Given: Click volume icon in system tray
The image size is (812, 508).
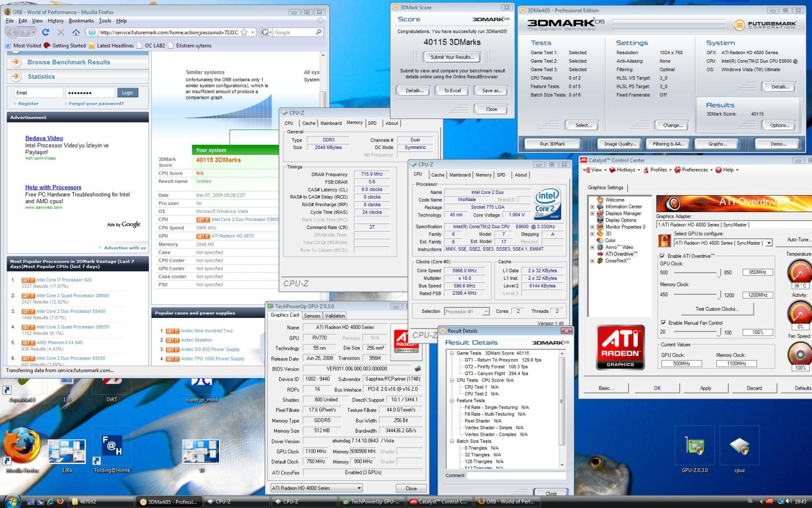Looking at the screenshot, I should click(x=789, y=501).
